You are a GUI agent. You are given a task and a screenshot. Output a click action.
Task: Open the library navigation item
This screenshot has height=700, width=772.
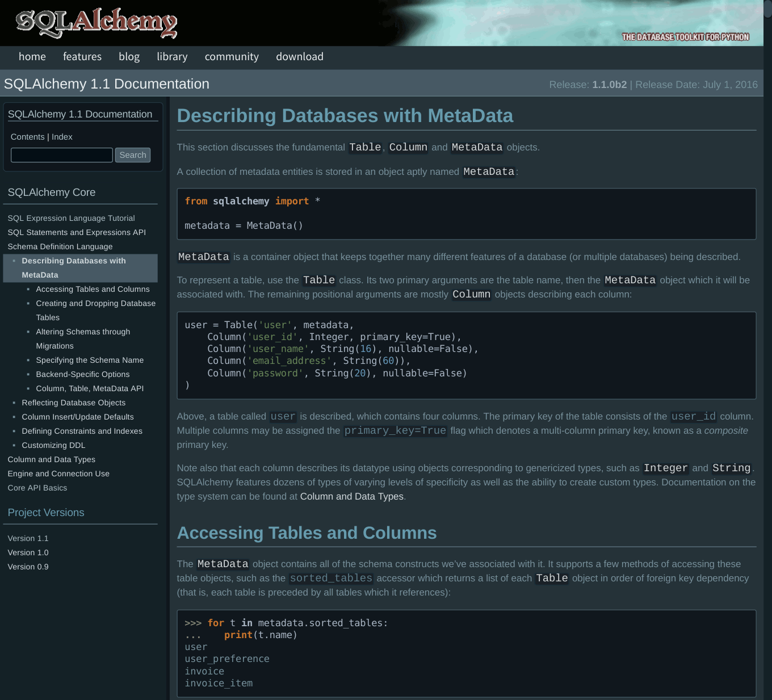(x=172, y=57)
